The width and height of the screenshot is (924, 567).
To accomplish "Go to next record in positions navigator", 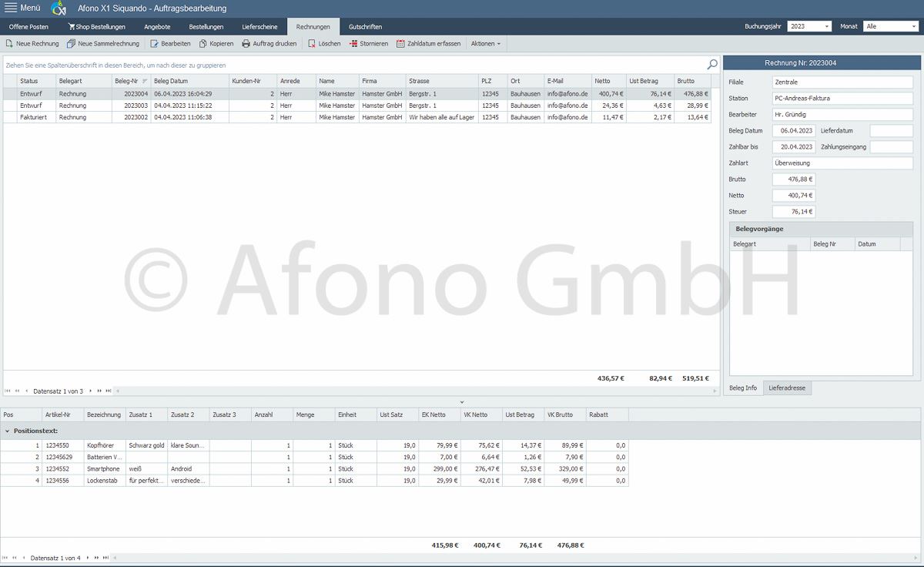I will [87, 558].
